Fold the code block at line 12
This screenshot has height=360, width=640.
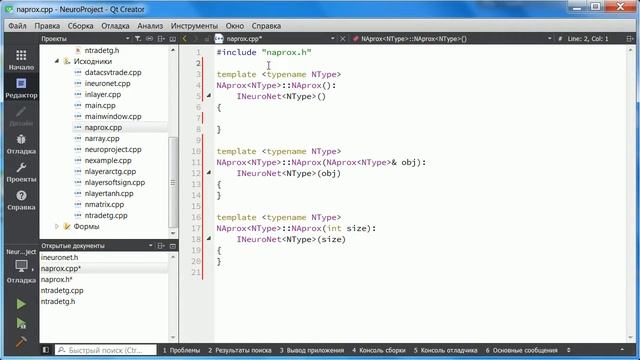[209, 172]
